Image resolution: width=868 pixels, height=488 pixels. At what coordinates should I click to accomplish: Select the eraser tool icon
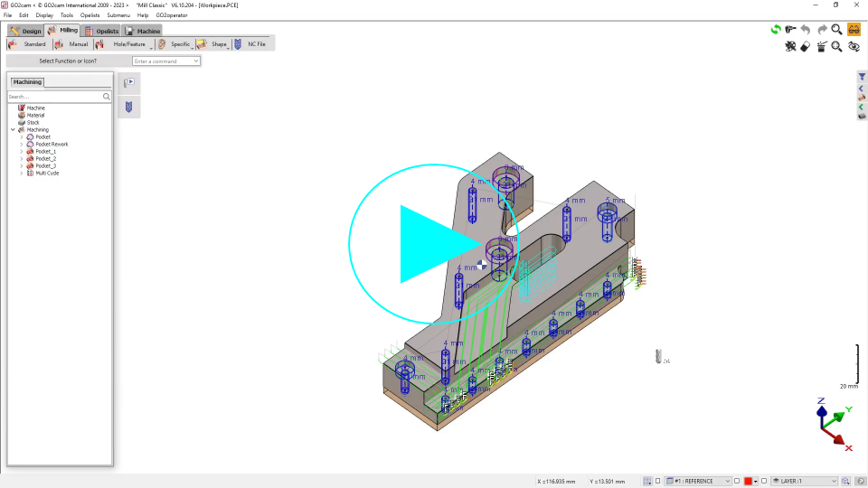pyautogui.click(x=806, y=47)
